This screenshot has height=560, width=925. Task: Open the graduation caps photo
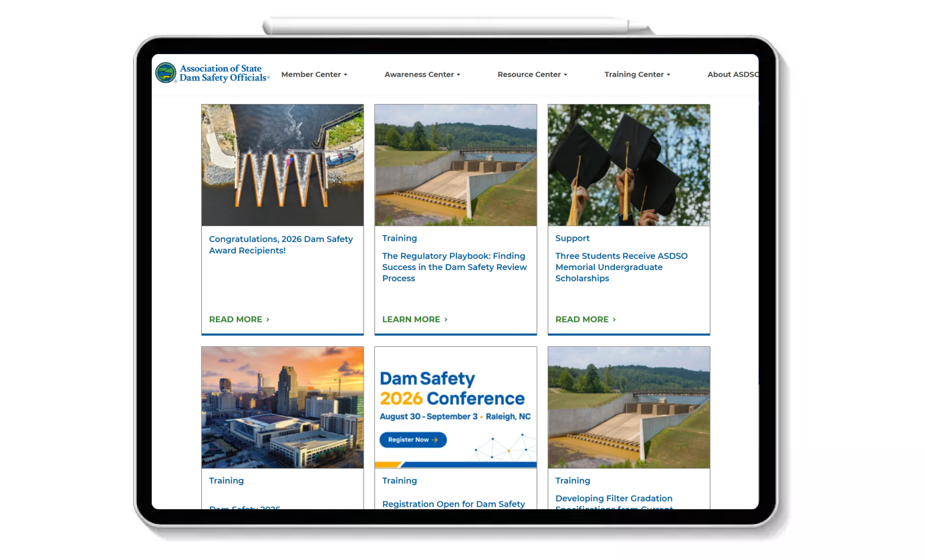coord(629,165)
